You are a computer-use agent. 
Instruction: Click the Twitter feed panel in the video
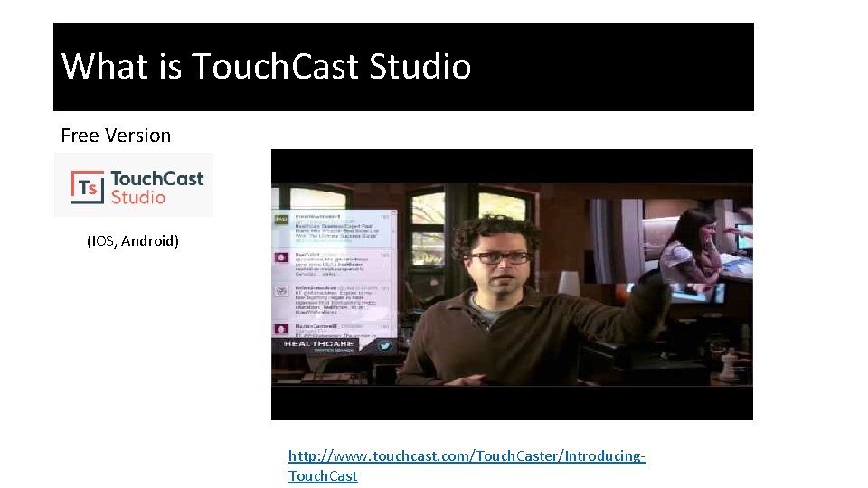(335, 281)
